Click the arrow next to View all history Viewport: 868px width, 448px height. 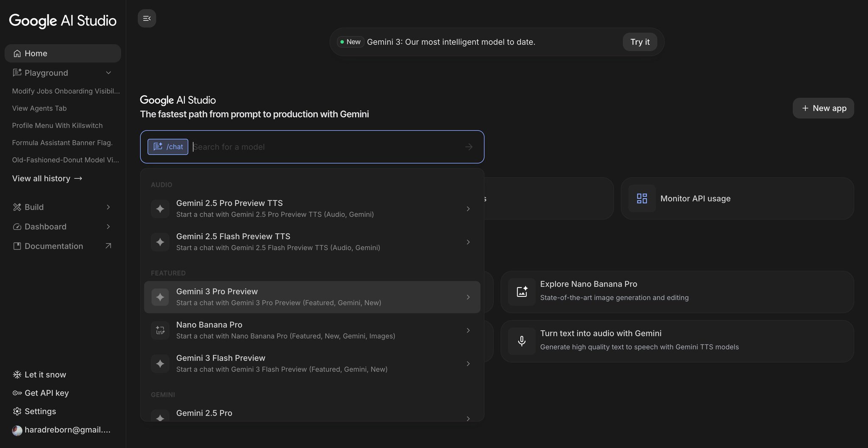click(78, 178)
